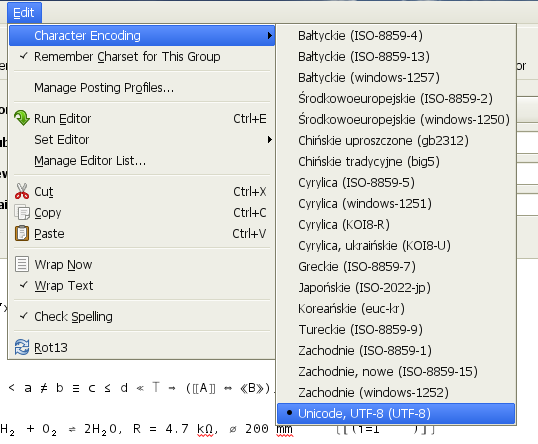
Task: Select Koreańskie (euc-kr) encoding
Action: coord(396,308)
